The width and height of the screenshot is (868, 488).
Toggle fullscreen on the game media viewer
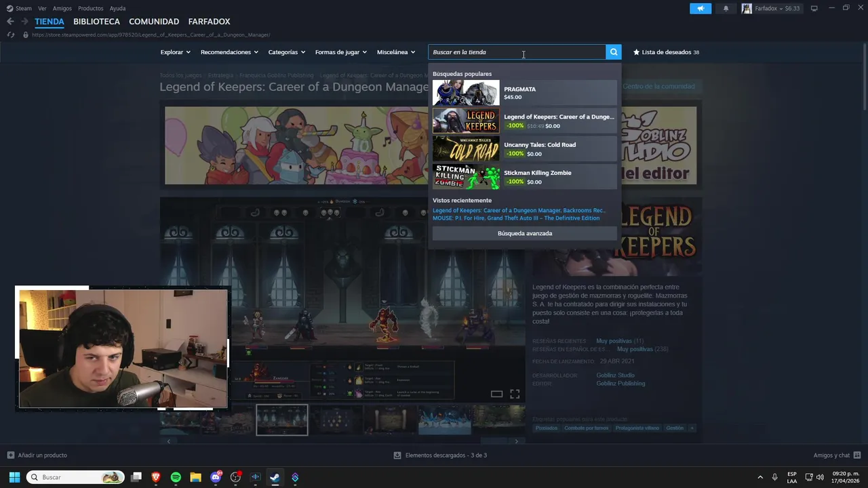[515, 394]
